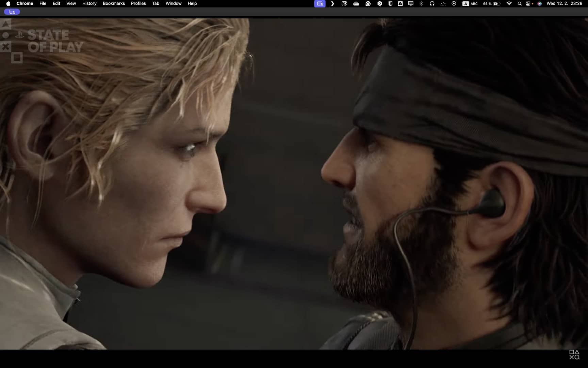Open the Bitwarden shield menu bar icon
Viewport: 588px width, 368px height.
[390, 3]
